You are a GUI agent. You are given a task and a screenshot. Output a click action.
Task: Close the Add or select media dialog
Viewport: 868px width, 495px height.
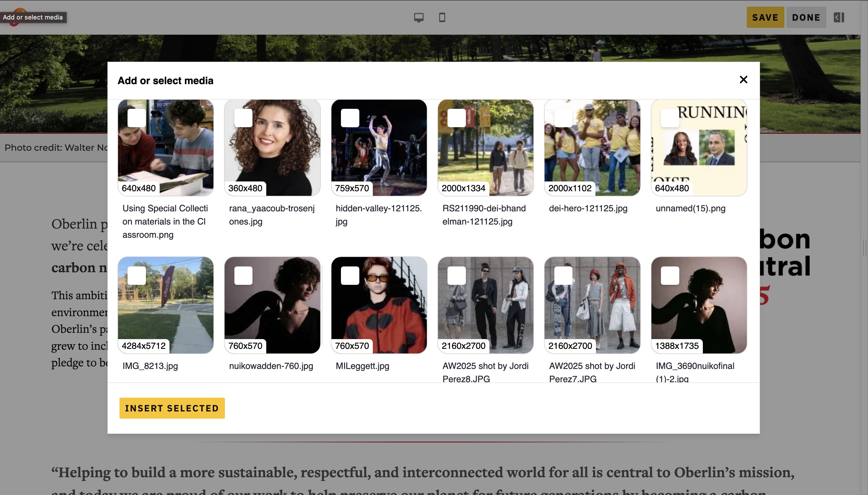[743, 80]
